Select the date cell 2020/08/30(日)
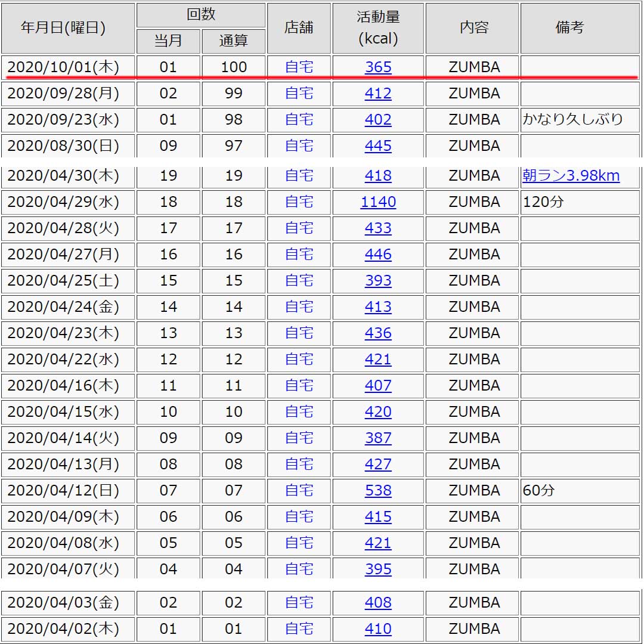Viewport: 644px width, 644px height. (68, 146)
